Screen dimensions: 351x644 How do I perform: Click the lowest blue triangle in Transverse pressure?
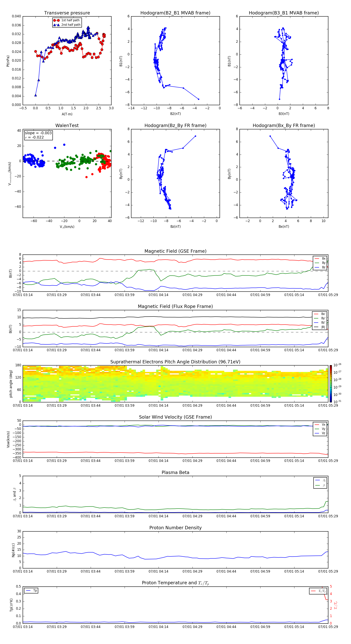click(x=35, y=95)
